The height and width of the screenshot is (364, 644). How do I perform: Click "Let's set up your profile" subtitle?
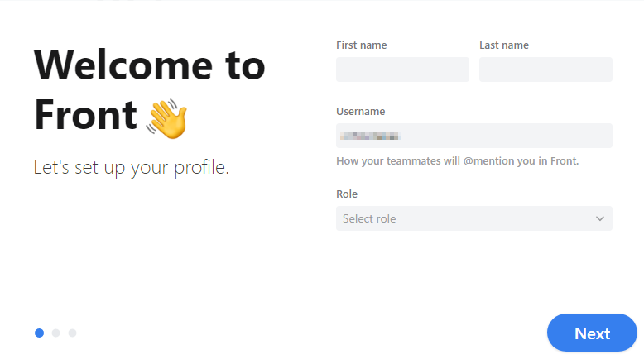(x=131, y=167)
